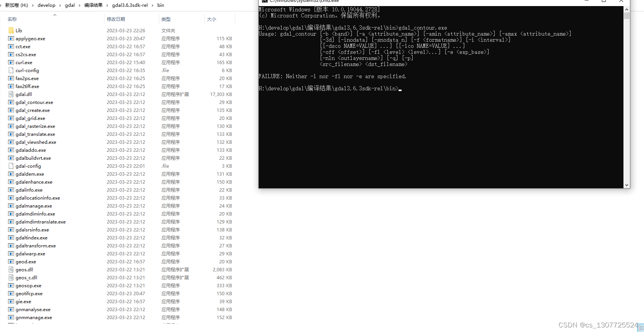Select gdal_rasterize.exe file name
Screen dimensions: 644x332
tap(35, 126)
